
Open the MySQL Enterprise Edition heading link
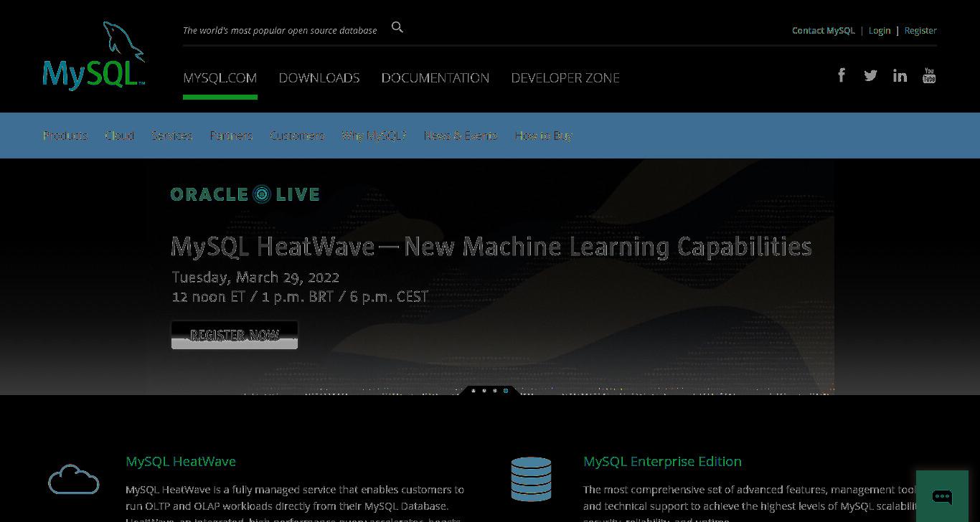[x=662, y=461]
